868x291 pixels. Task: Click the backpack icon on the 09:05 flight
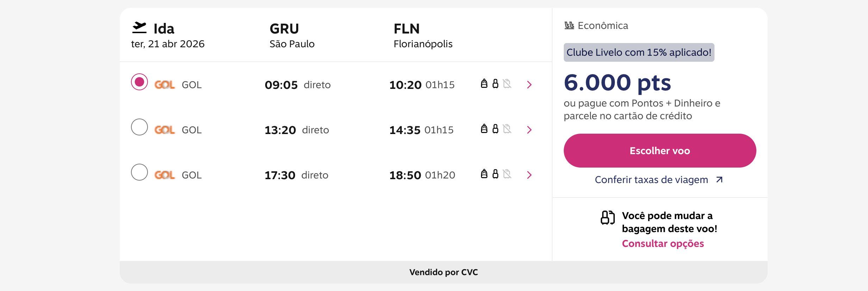click(484, 84)
